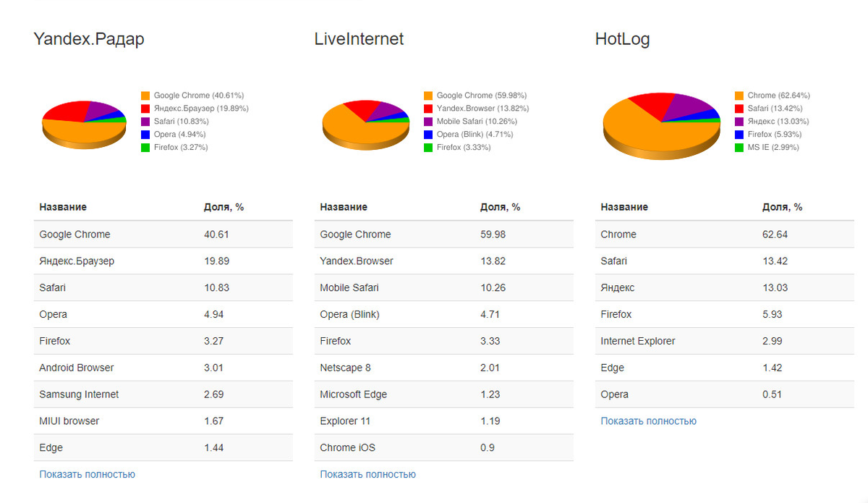This screenshot has width=868, height=503.
Task: Click the red Яндекс.Браузер legend swatch
Action: point(145,109)
